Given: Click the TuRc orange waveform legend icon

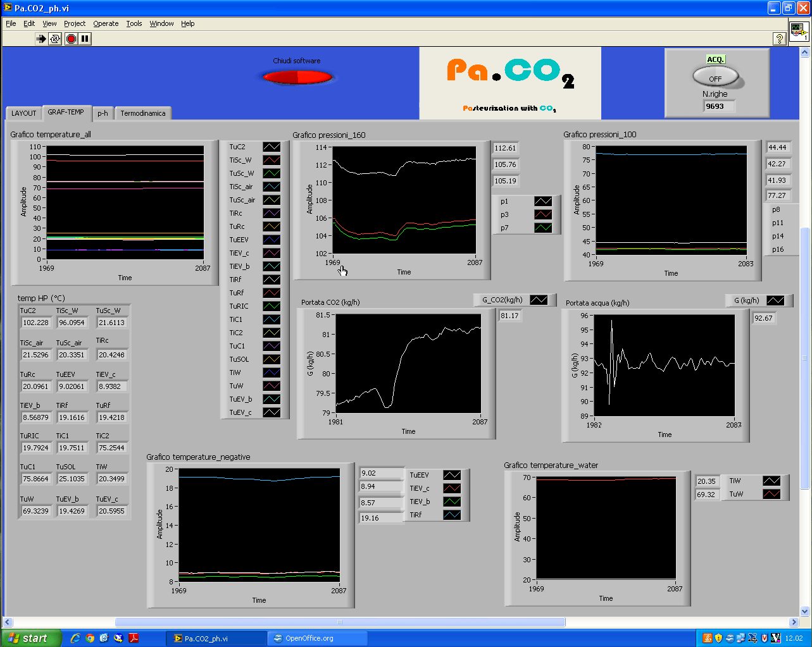Looking at the screenshot, I should 272,226.
